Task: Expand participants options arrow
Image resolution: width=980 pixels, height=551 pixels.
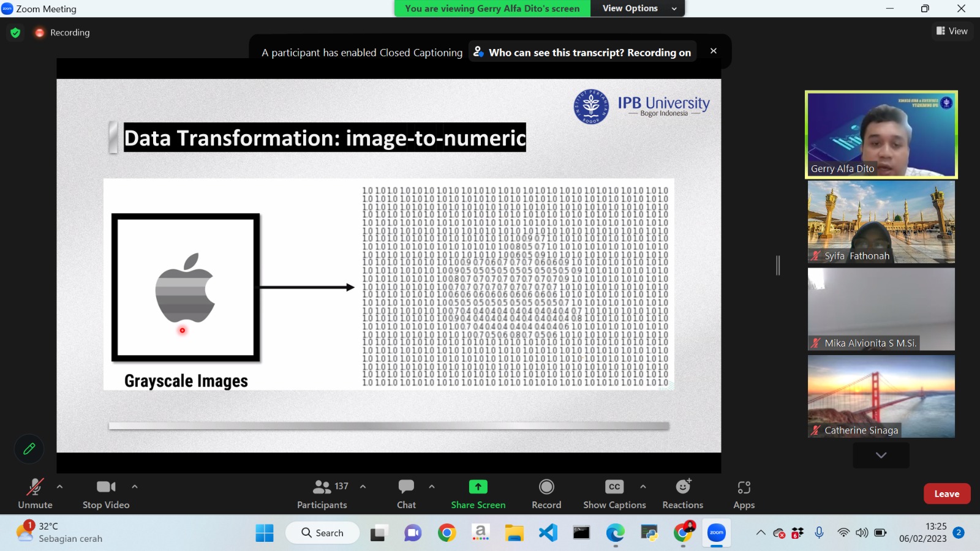Action: point(363,487)
